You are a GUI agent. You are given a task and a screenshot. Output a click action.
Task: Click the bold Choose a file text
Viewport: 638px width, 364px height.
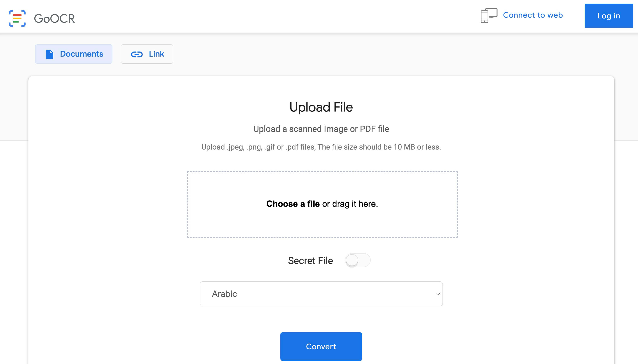(x=293, y=204)
